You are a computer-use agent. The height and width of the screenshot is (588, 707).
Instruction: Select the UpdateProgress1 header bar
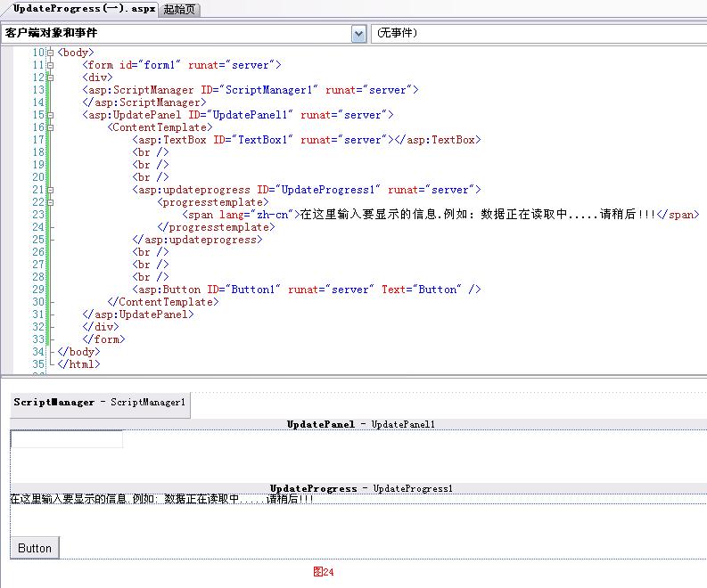click(x=361, y=488)
